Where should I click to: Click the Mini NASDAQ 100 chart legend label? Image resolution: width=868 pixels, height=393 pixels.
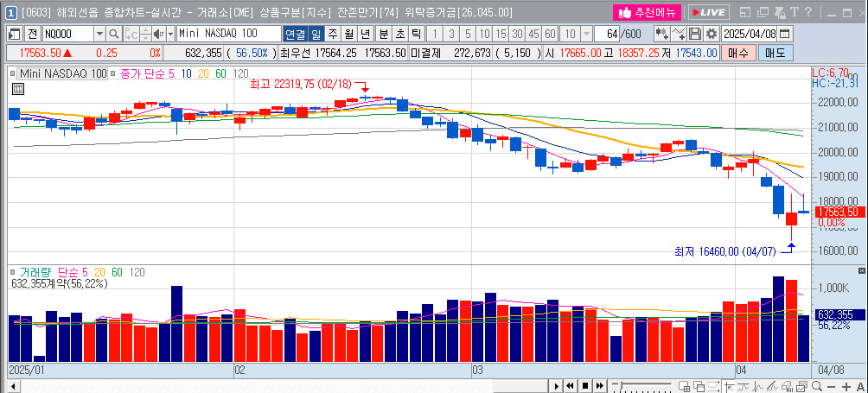pos(62,73)
